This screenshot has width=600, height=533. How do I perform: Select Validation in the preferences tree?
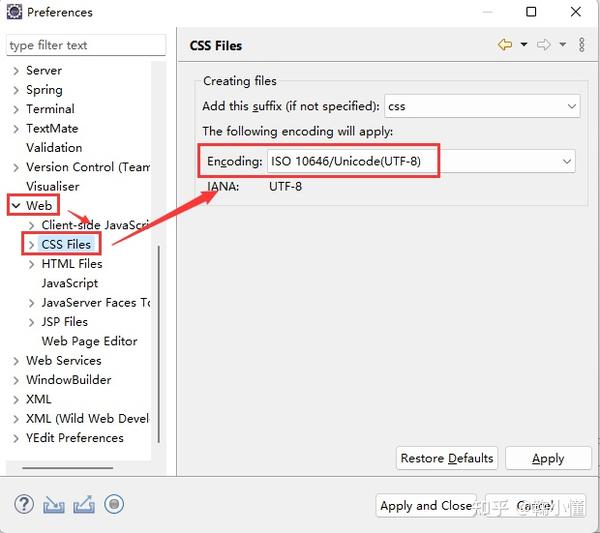(x=54, y=148)
